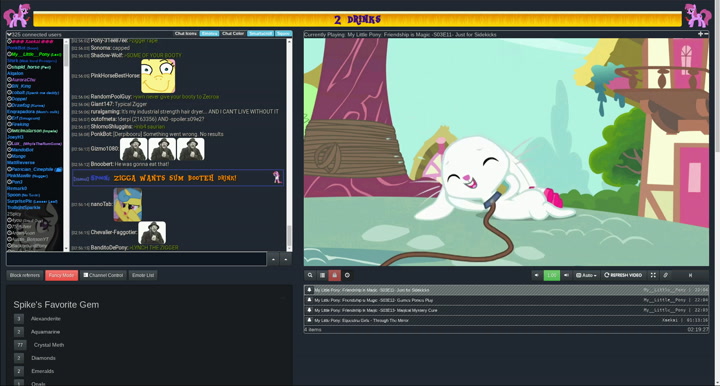Click the link icon in video controls
This screenshot has width=720, height=386.
click(x=665, y=275)
